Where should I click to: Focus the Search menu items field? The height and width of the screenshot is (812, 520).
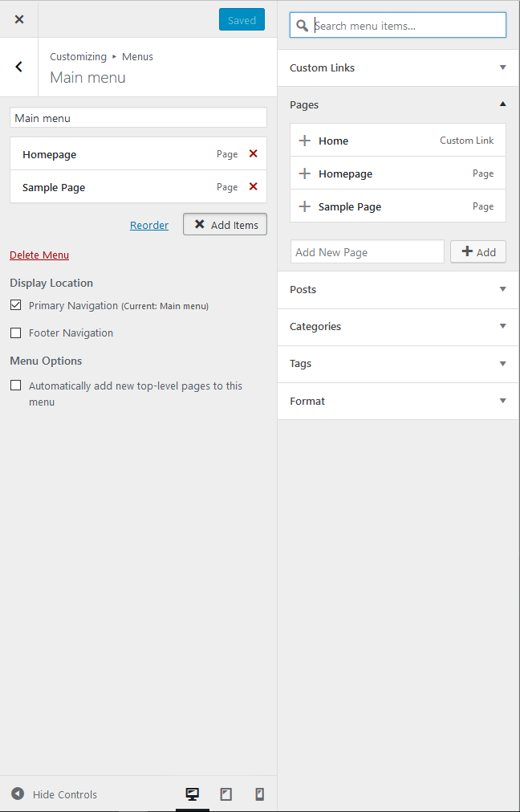click(398, 26)
